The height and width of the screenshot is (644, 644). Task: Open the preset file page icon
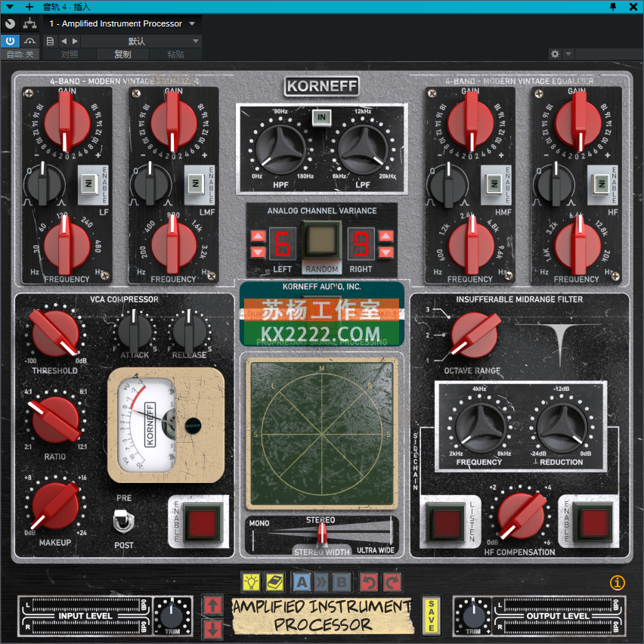tap(50, 41)
